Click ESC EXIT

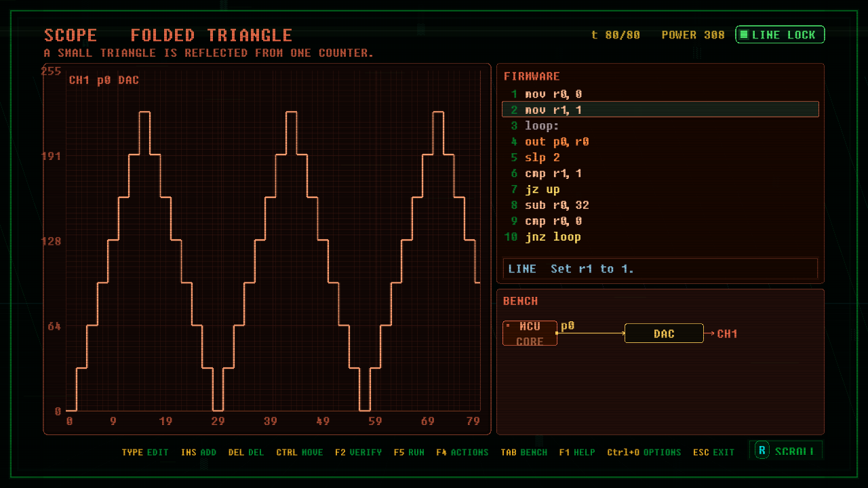(713, 452)
